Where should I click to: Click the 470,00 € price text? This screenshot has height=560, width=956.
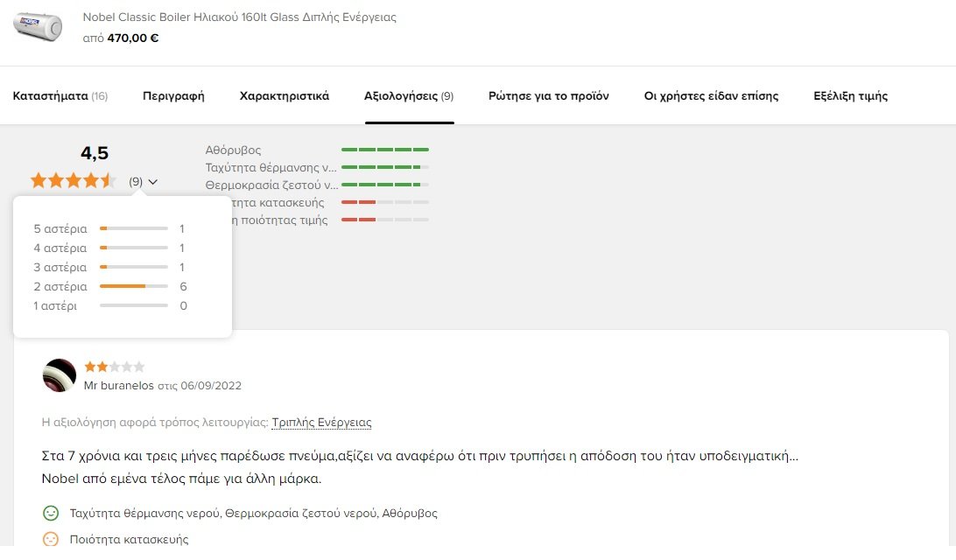[x=133, y=38]
